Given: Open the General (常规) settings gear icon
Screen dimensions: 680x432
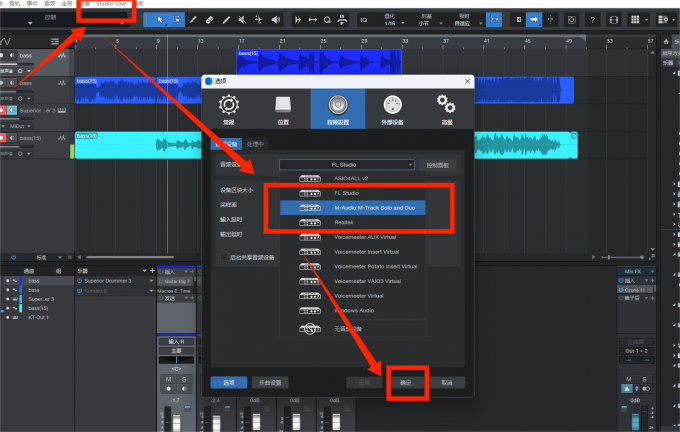Looking at the screenshot, I should 229,107.
